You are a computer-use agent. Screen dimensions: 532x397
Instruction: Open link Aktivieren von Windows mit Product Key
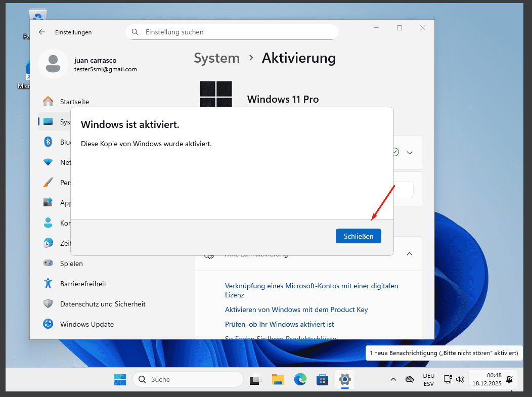tap(296, 310)
